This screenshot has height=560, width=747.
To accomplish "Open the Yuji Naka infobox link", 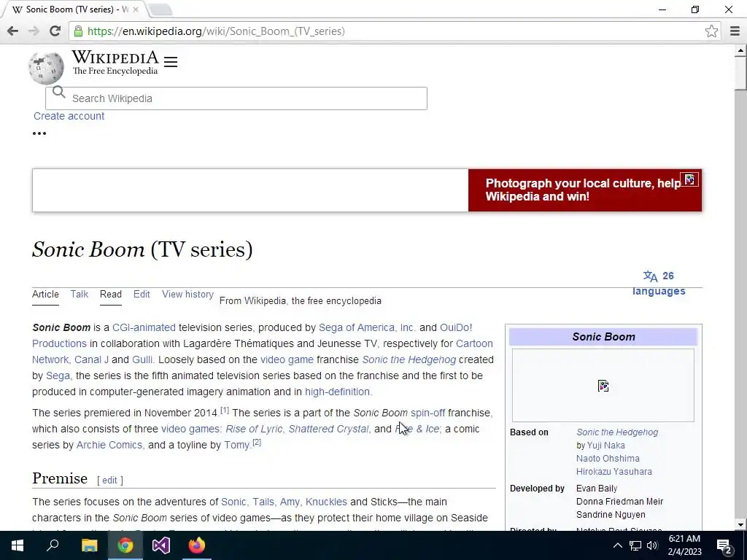I will click(606, 446).
